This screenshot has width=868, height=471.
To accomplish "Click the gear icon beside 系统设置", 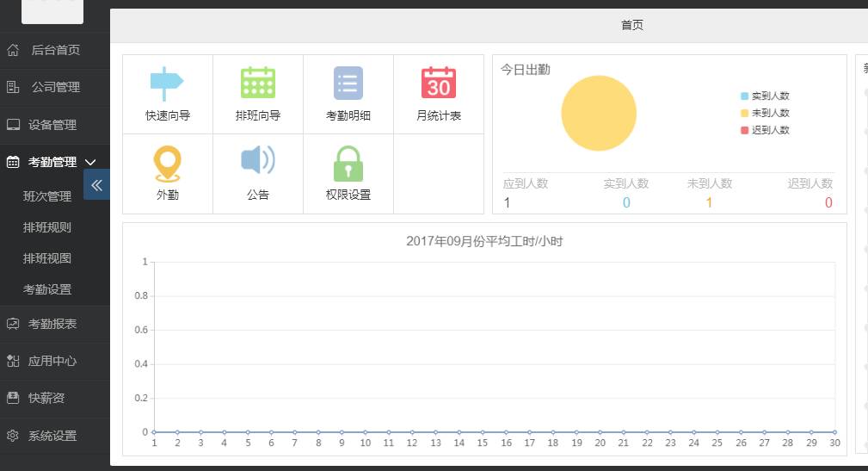I will coord(13,436).
